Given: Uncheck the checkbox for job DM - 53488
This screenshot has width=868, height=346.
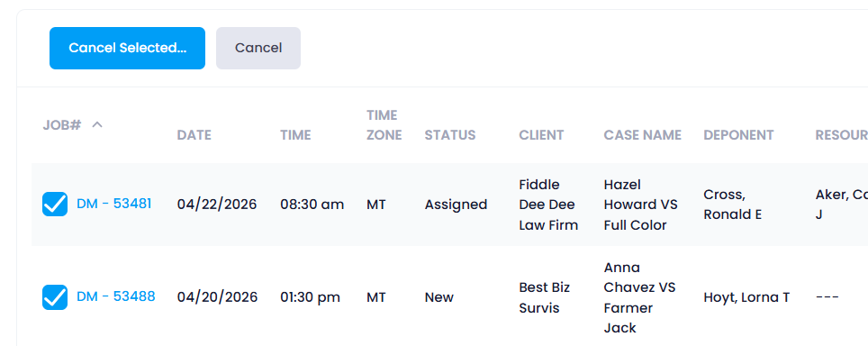Looking at the screenshot, I should coord(55,297).
